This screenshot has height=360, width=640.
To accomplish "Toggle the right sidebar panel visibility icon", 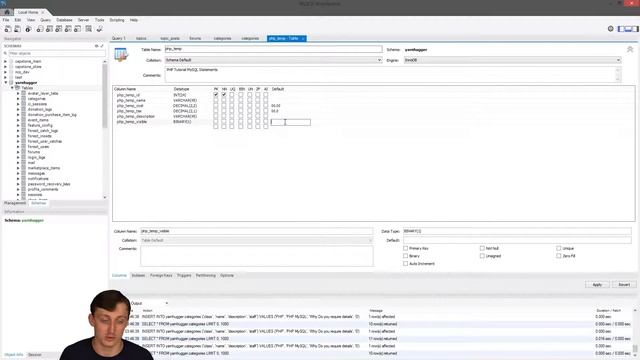I will point(635,29).
